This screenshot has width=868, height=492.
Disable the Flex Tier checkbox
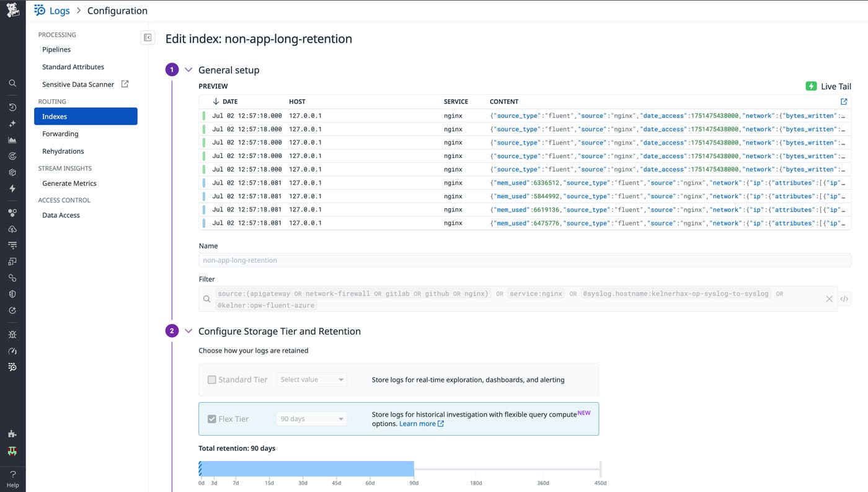click(x=211, y=418)
